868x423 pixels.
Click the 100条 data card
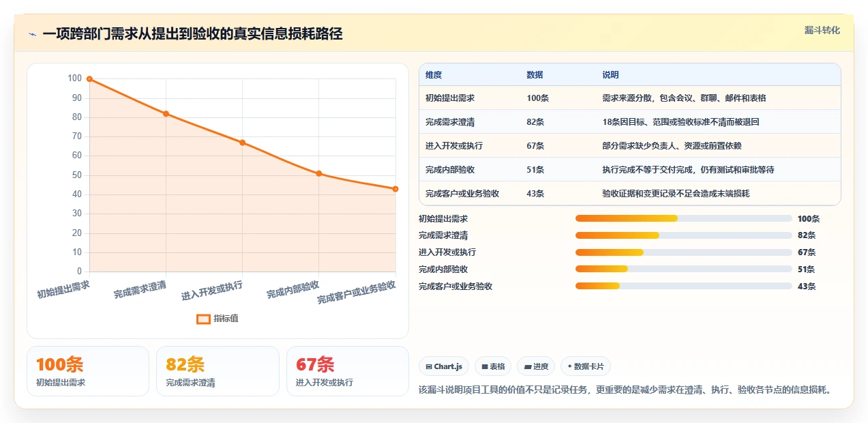[x=88, y=371]
